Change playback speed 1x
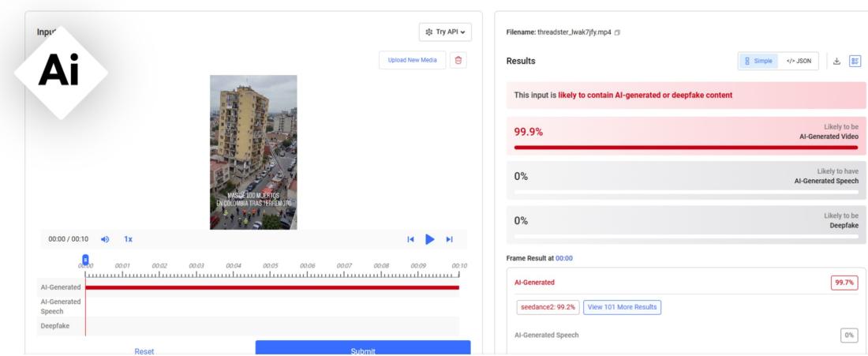 128,239
